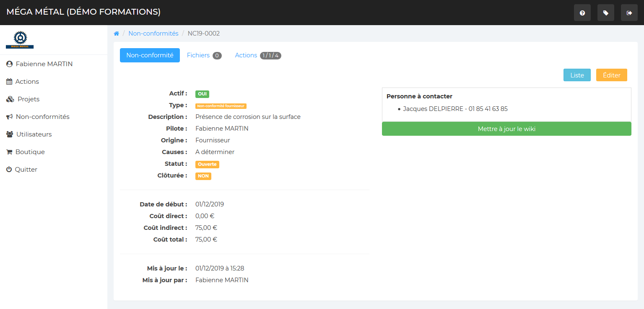644x309 pixels.
Task: Click the Éditer button
Action: [611, 75]
